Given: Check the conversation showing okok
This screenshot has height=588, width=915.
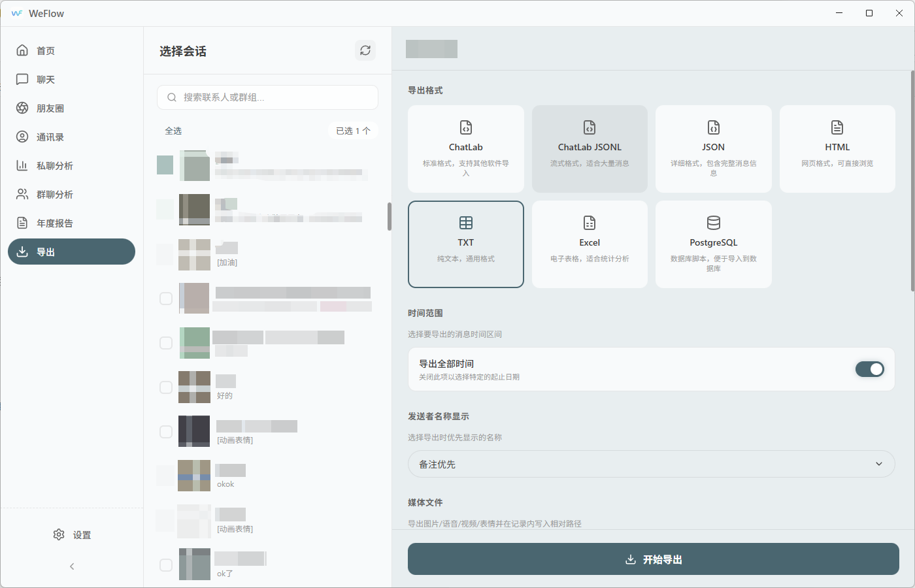Looking at the screenshot, I should coord(165,476).
